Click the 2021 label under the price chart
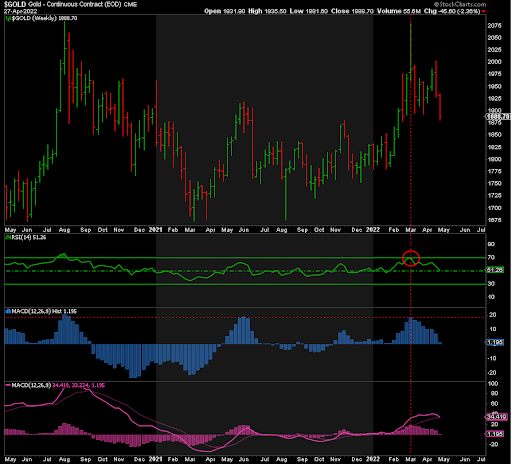512x464 pixels. click(x=155, y=230)
